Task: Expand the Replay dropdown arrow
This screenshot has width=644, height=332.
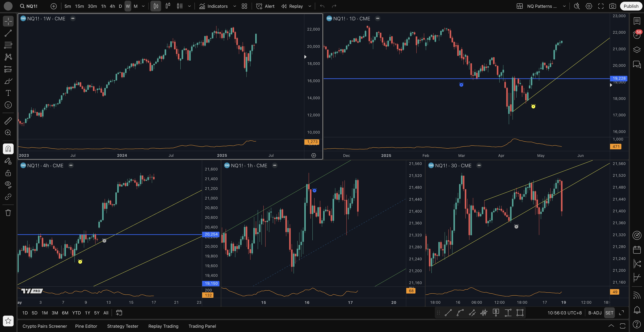Action: pyautogui.click(x=310, y=6)
